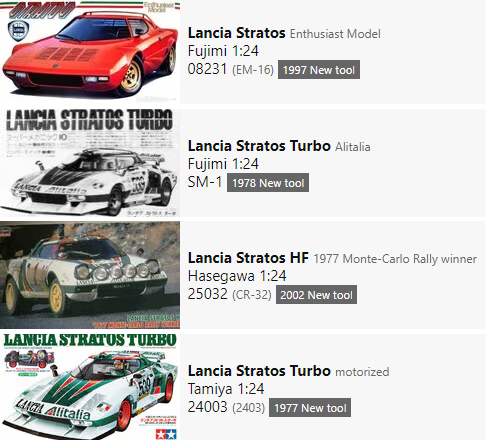The image size is (485, 440).
Task: Click kit number 25032 text
Action: [207, 294]
